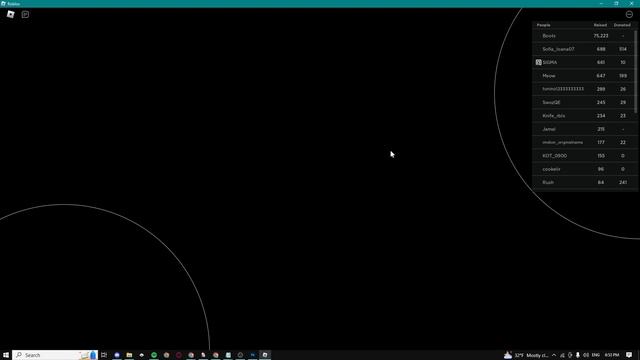Select the SwszQE leaderboard row
640x360 pixels.
tap(584, 102)
